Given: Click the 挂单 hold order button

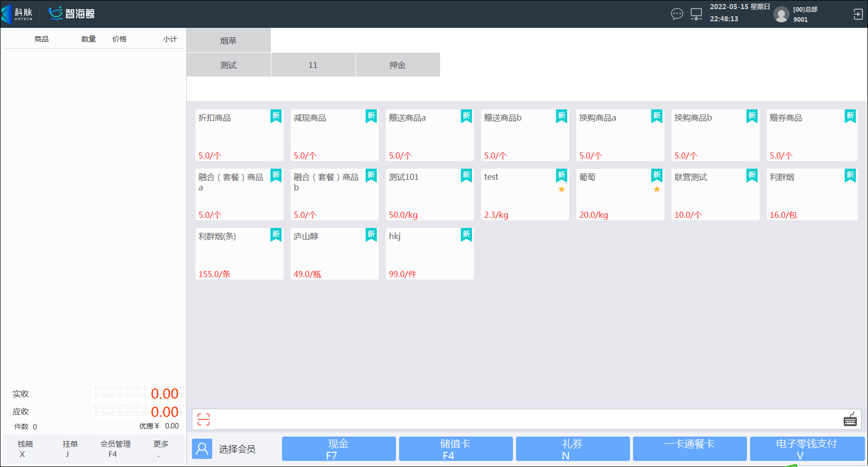Looking at the screenshot, I should coord(70,448).
